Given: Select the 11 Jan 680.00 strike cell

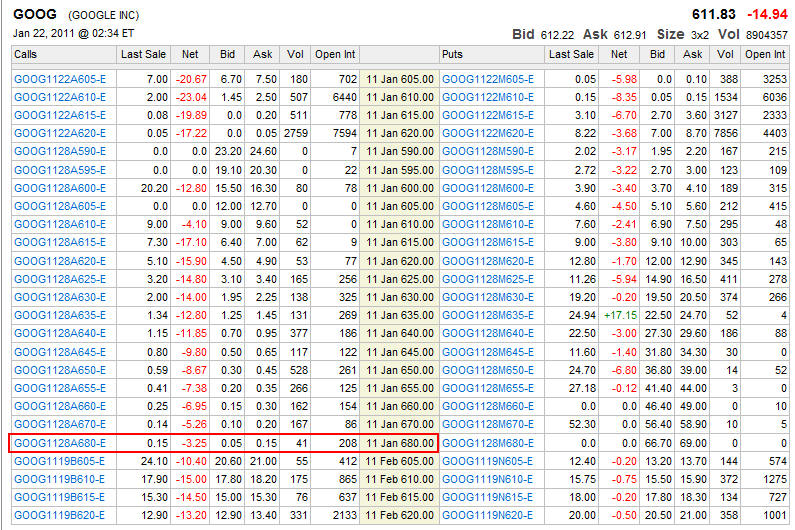Looking at the screenshot, I should [x=399, y=443].
